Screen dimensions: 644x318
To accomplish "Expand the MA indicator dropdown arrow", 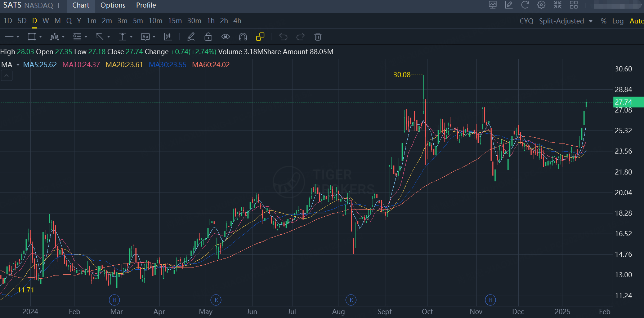I will point(18,65).
